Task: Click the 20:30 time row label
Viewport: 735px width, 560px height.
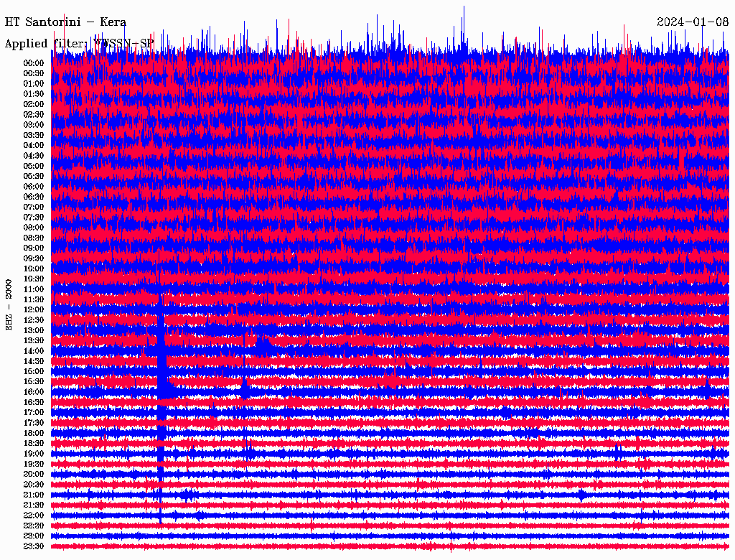Action: click(x=34, y=485)
